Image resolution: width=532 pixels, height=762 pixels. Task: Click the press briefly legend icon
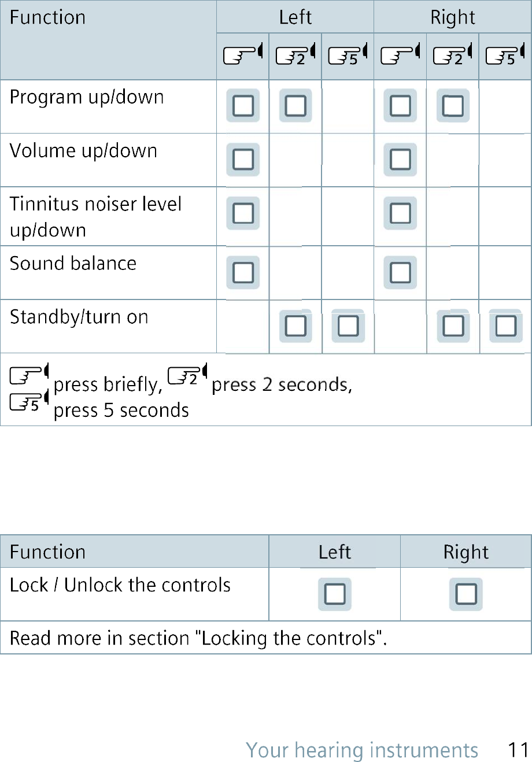[29, 376]
